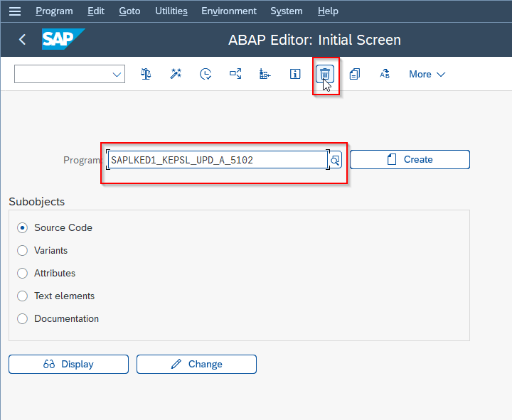Open the System menu
Image resolution: width=512 pixels, height=420 pixels.
pos(287,11)
